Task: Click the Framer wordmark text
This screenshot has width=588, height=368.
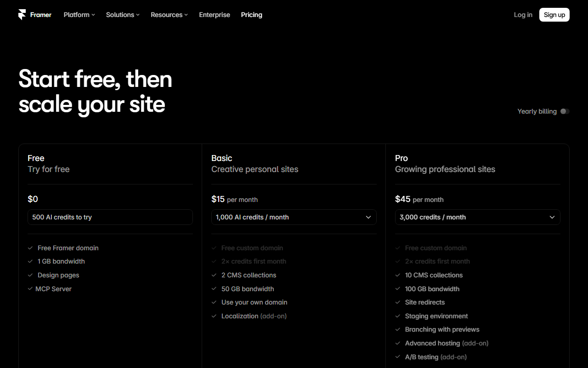Action: click(41, 15)
